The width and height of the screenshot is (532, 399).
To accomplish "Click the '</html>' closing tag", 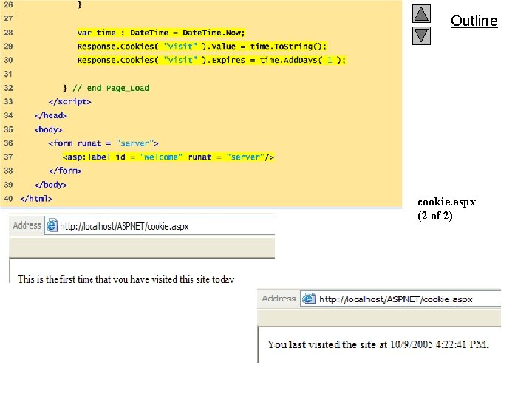I will (36, 199).
